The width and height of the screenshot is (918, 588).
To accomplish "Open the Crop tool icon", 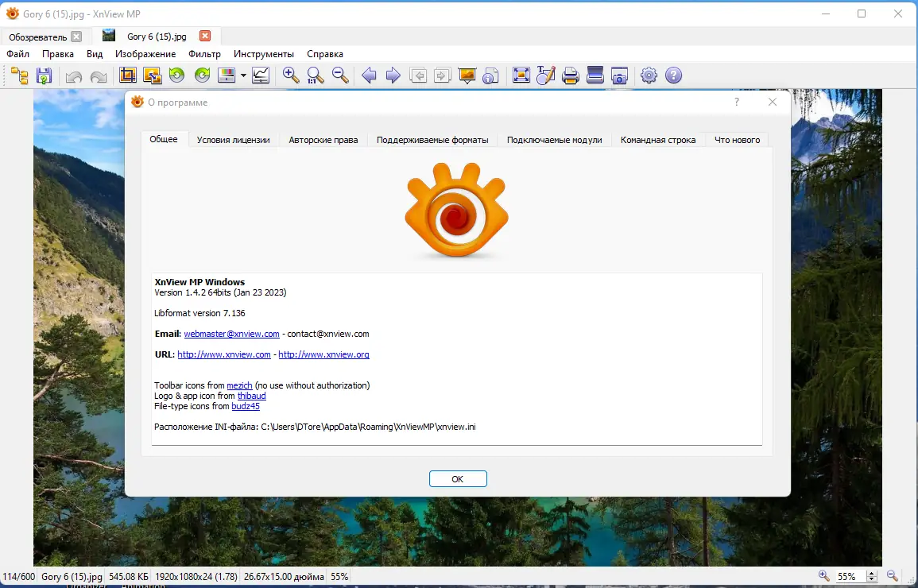I will click(126, 75).
